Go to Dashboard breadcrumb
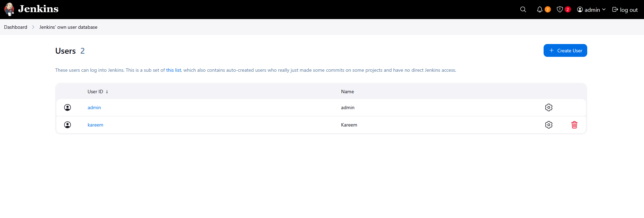This screenshot has height=218, width=644. (x=16, y=27)
